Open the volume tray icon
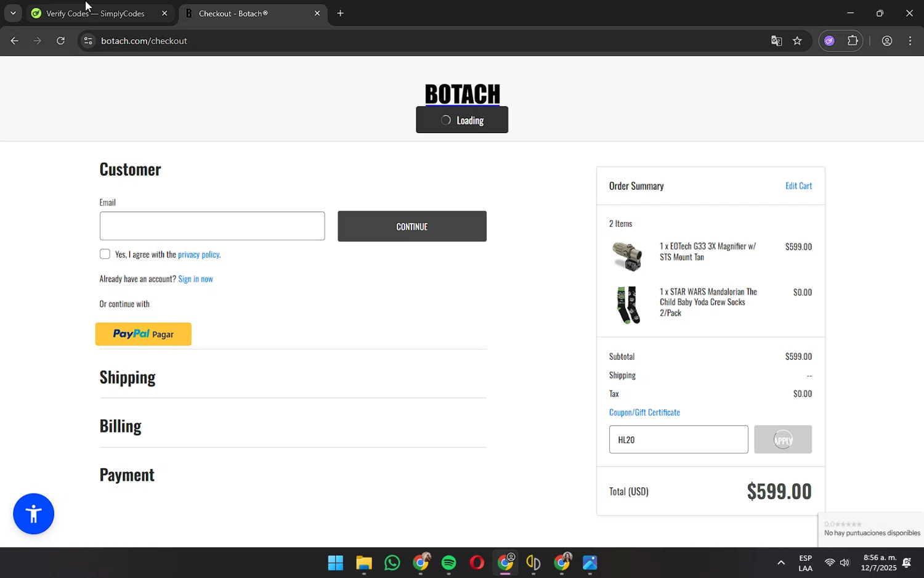 (845, 563)
